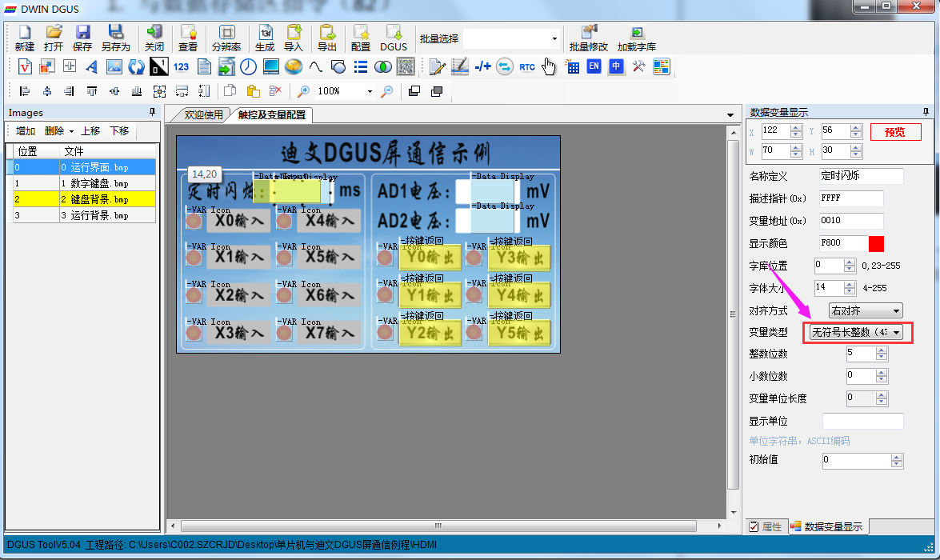Click 上移 to move image up
Screen dimensions: 940x560
click(90, 130)
